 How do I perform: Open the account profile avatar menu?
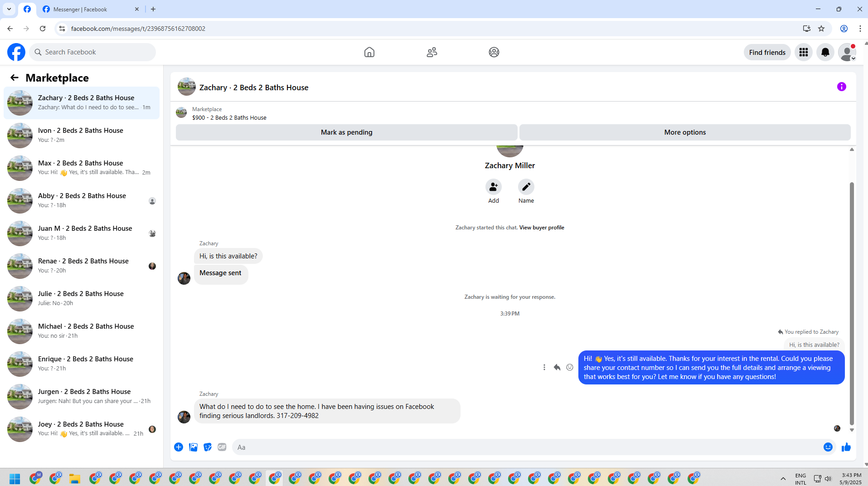847,52
